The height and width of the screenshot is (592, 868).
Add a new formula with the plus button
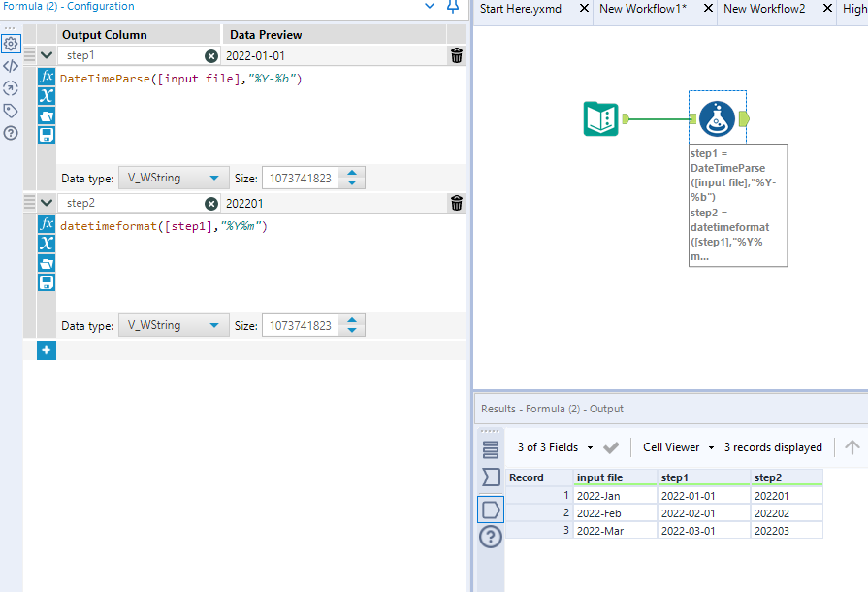[46, 350]
